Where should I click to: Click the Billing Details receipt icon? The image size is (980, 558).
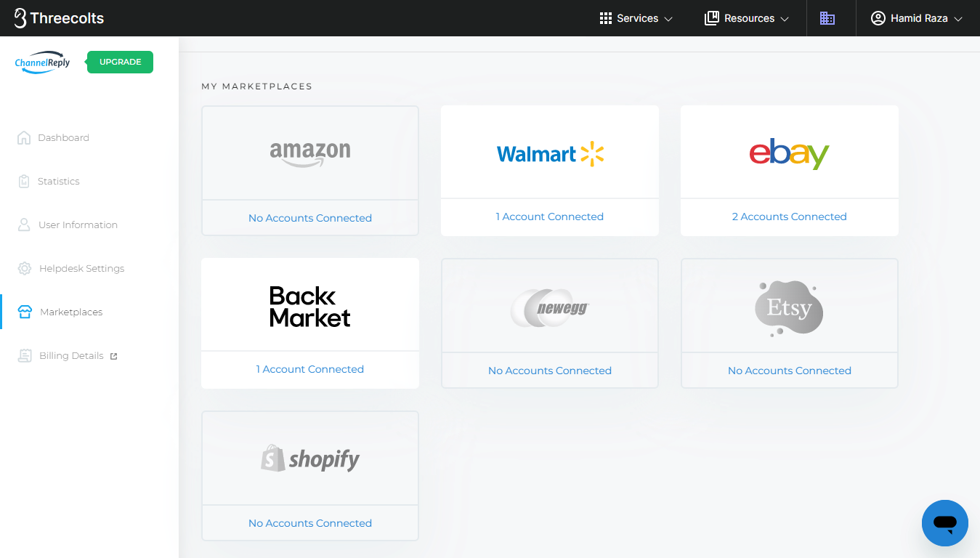(x=25, y=356)
